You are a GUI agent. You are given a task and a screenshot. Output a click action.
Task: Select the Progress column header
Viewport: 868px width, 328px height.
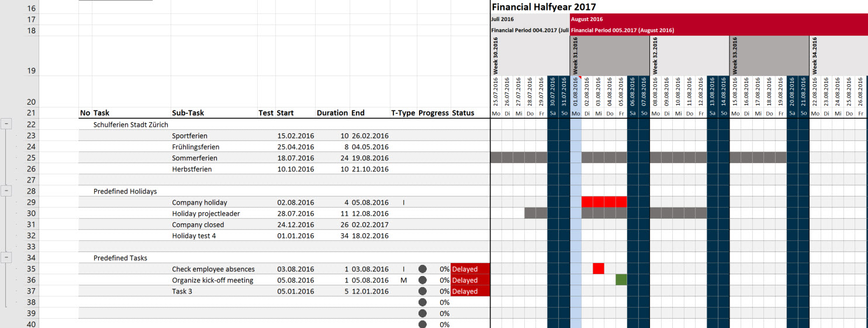pyautogui.click(x=434, y=113)
